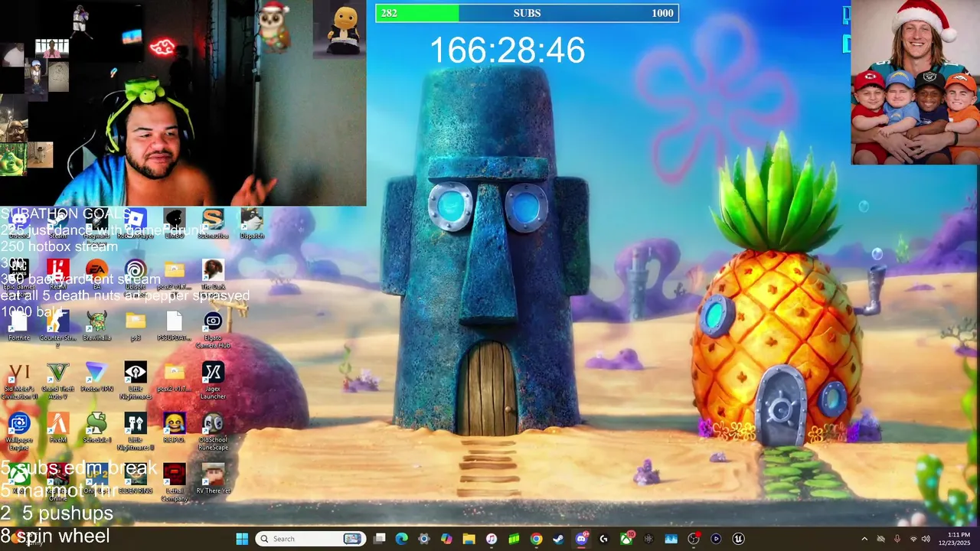The width and height of the screenshot is (980, 551).
Task: Open the RV There Yet shortcut
Action: (x=213, y=479)
